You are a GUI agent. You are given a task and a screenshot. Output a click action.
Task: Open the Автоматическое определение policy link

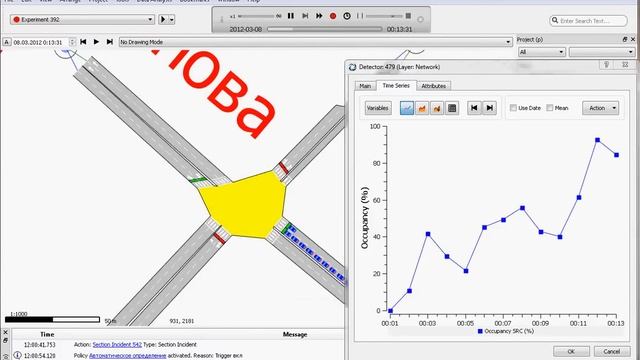(127, 356)
